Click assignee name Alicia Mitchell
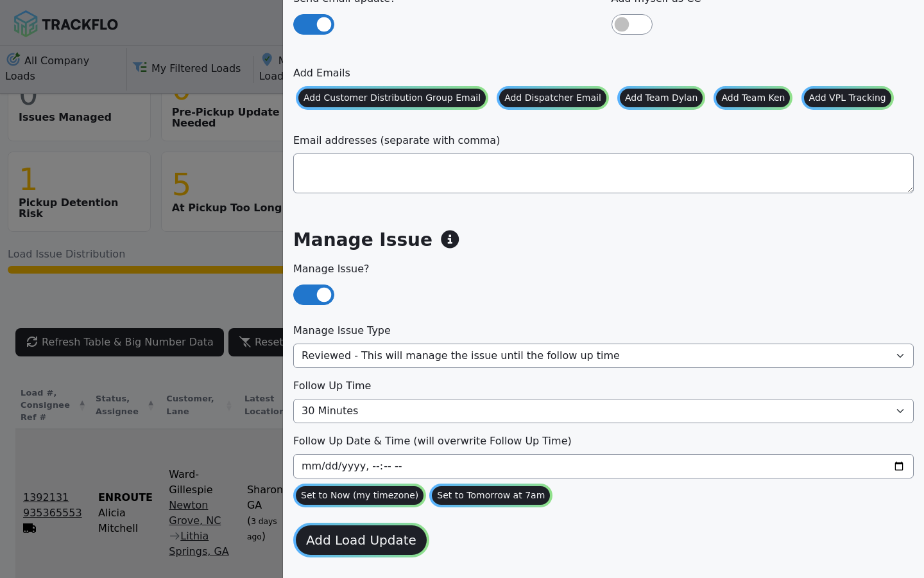Image resolution: width=924 pixels, height=578 pixels. 118,520
